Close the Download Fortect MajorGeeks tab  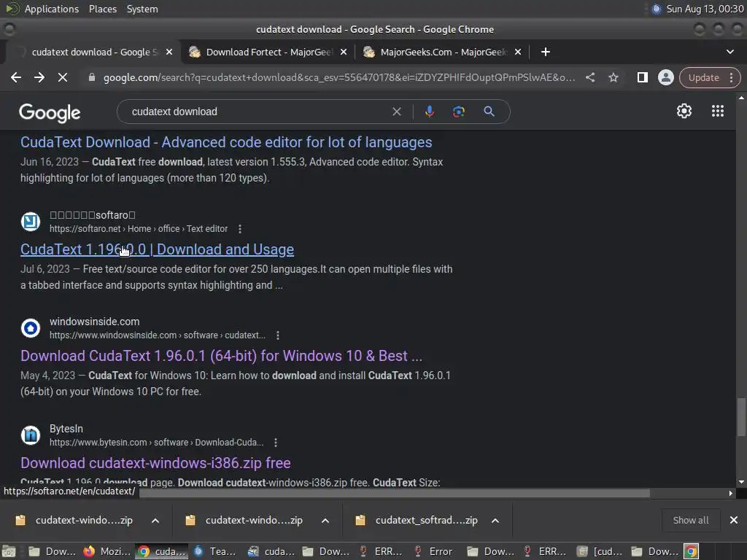(x=344, y=52)
